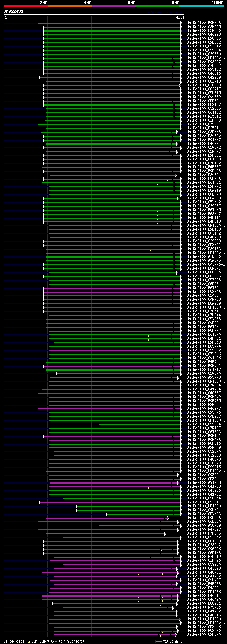Click the UniRef100_C0PNU8 label
The height and width of the screenshot is (644, 227).
tap(204, 300)
